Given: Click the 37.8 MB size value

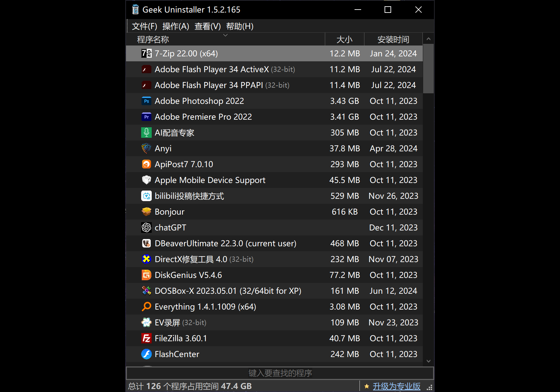Looking at the screenshot, I should (x=345, y=148).
